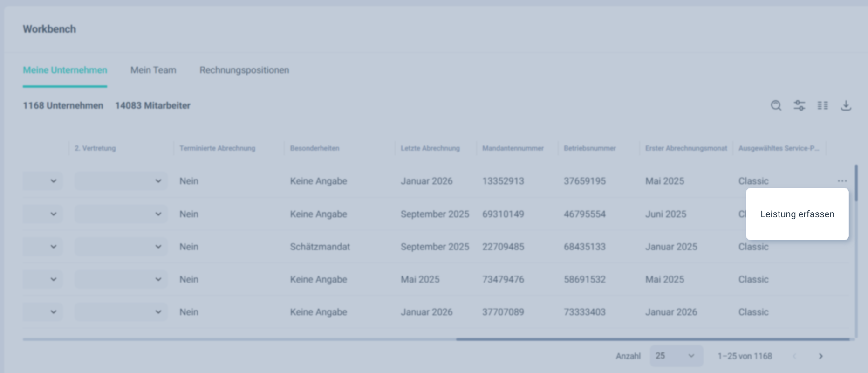Expand 2. Vertretung dropdown for Mandant 73479476
This screenshot has width=868, height=373.
pos(121,279)
